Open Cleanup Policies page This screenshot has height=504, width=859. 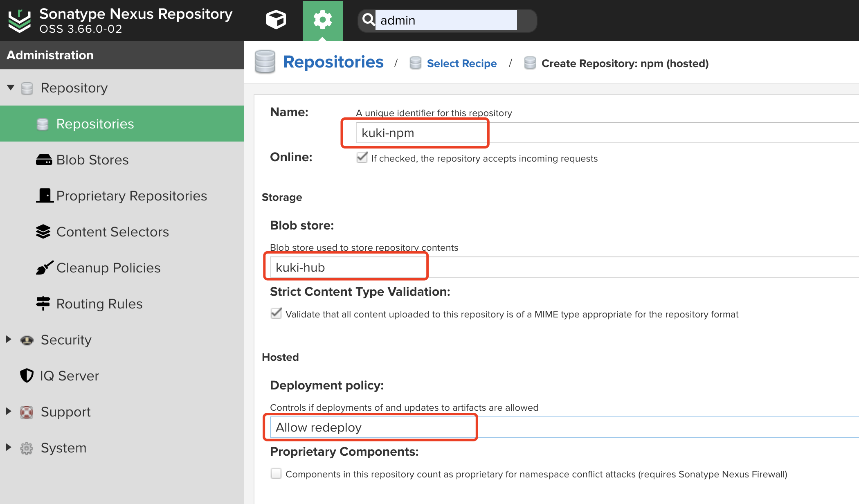(108, 268)
